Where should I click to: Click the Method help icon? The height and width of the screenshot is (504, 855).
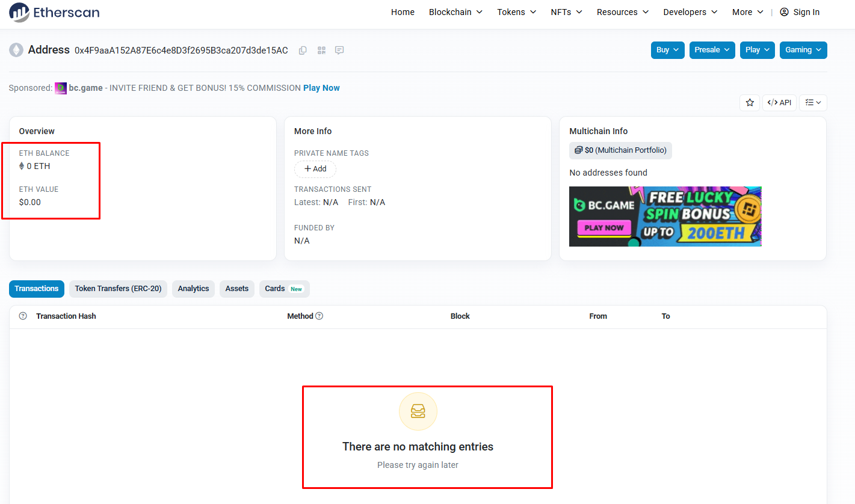319,316
